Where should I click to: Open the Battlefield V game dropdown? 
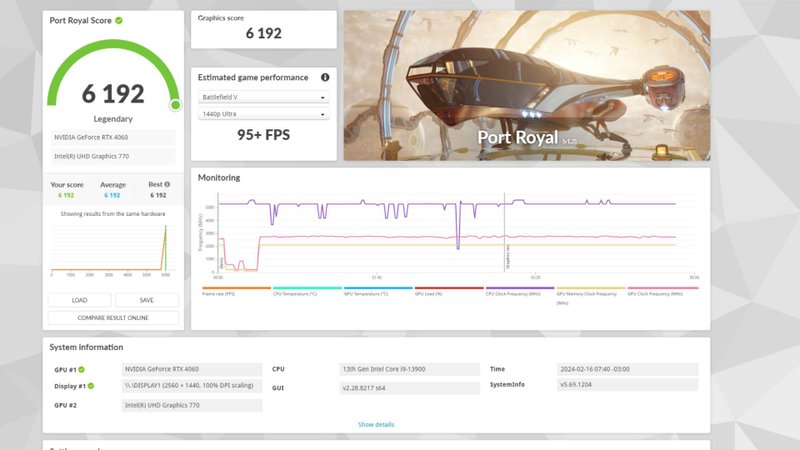(x=263, y=97)
